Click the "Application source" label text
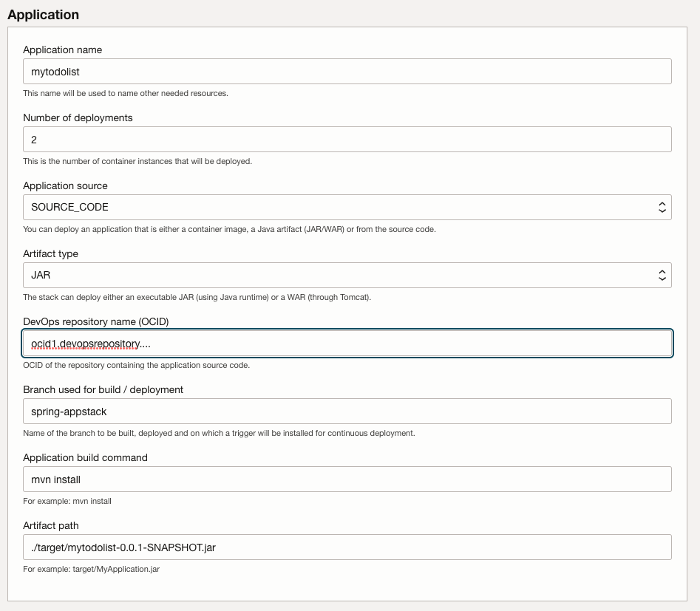 point(65,185)
